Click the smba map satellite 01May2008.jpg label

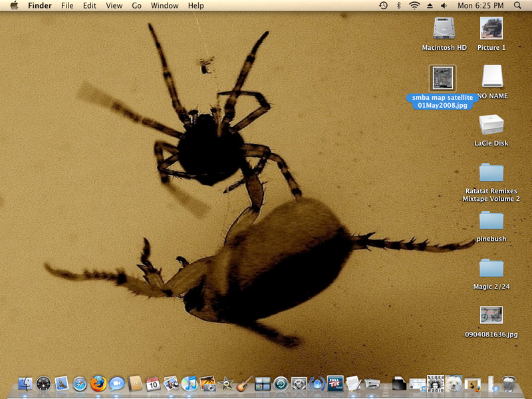pyautogui.click(x=442, y=102)
